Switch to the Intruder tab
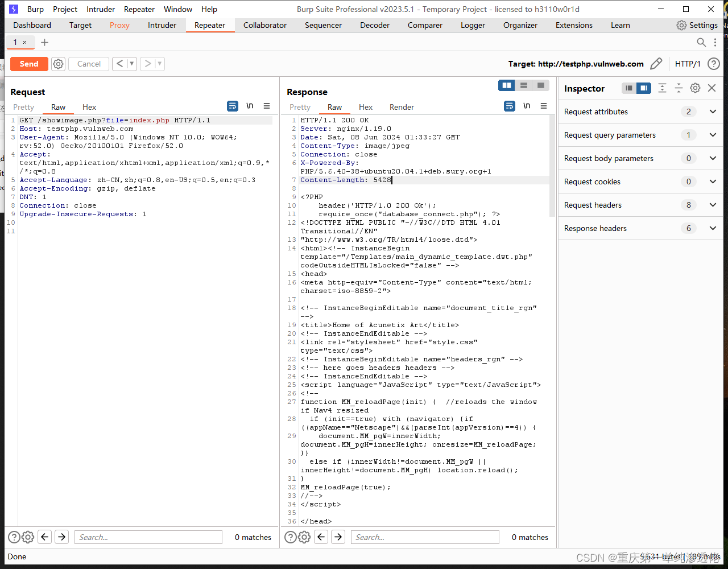 162,25
